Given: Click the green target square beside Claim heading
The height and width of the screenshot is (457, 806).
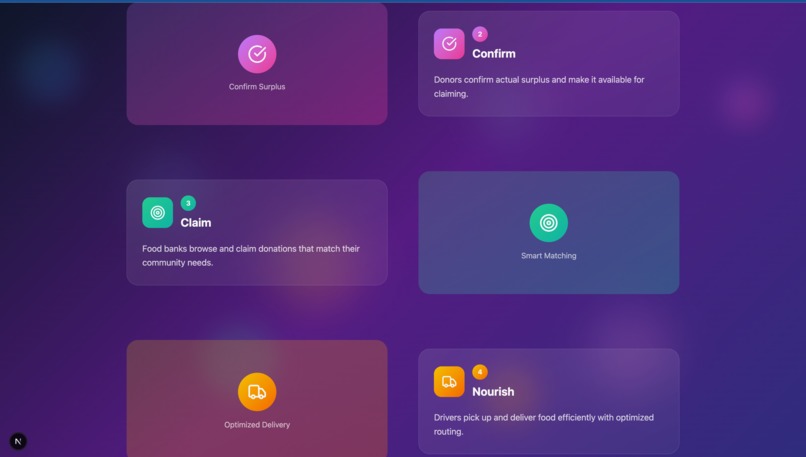Looking at the screenshot, I should point(157,212).
